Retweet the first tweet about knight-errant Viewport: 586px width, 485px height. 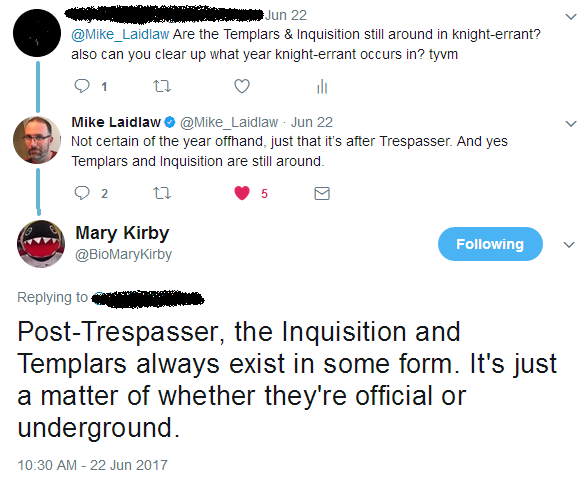coord(162,86)
